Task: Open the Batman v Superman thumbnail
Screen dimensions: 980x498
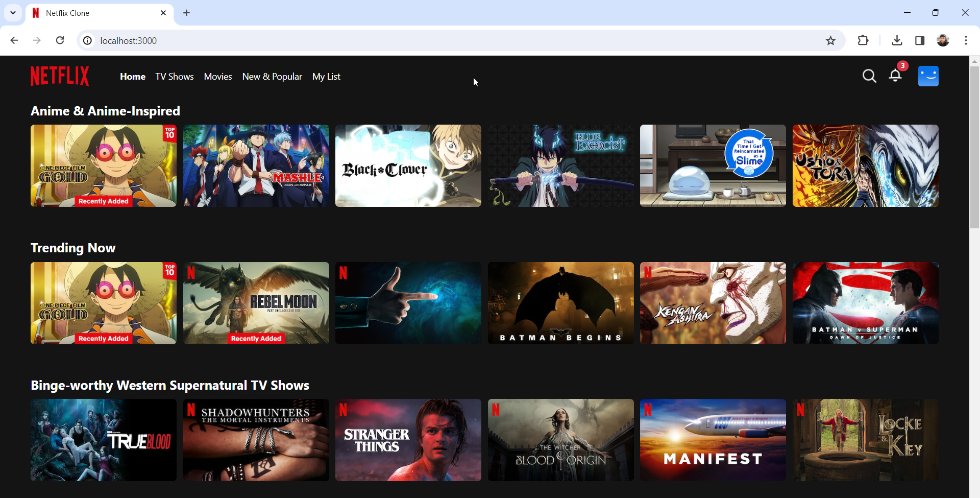Action: 866,303
